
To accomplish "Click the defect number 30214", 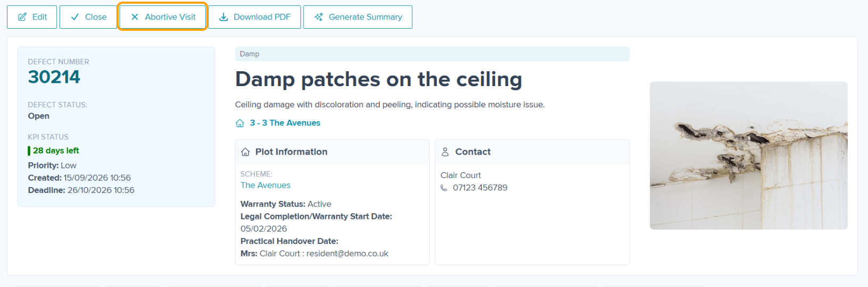I will pyautogui.click(x=54, y=77).
